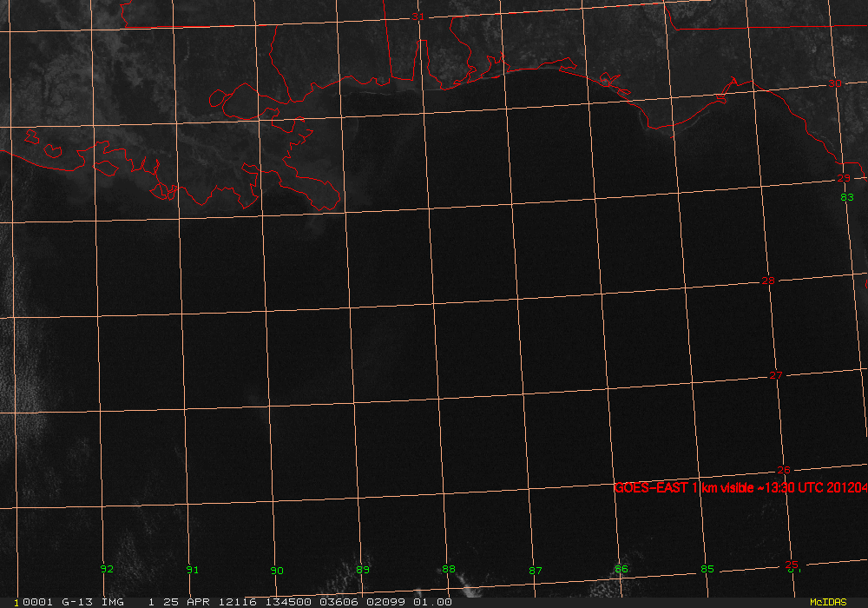Click the yellow McIDAS label
The height and width of the screenshot is (608, 868).
click(828, 602)
